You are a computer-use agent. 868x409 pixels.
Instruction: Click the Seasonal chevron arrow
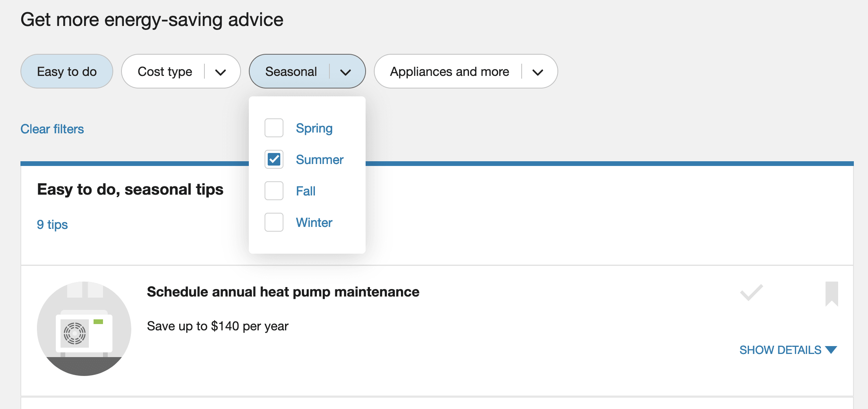click(x=345, y=72)
